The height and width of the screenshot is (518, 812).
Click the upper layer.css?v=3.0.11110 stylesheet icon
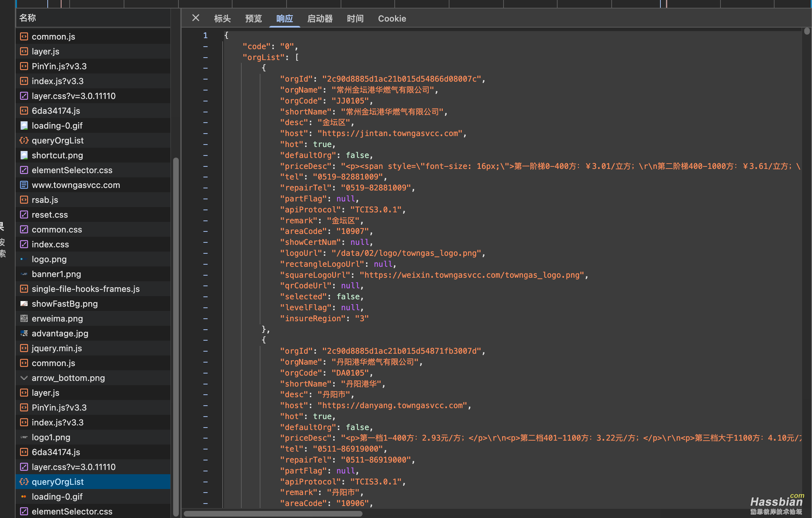pyautogui.click(x=24, y=96)
